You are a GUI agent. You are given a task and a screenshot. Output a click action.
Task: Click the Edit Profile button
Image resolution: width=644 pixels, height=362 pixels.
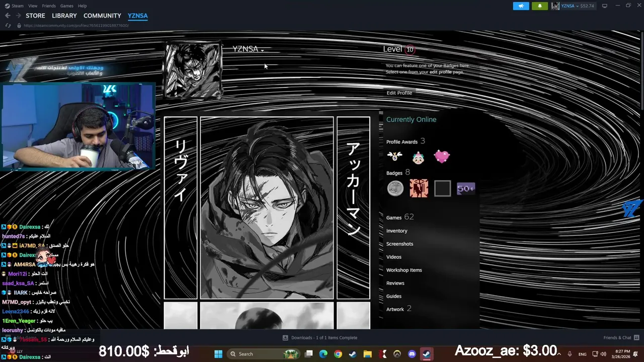pos(399,93)
